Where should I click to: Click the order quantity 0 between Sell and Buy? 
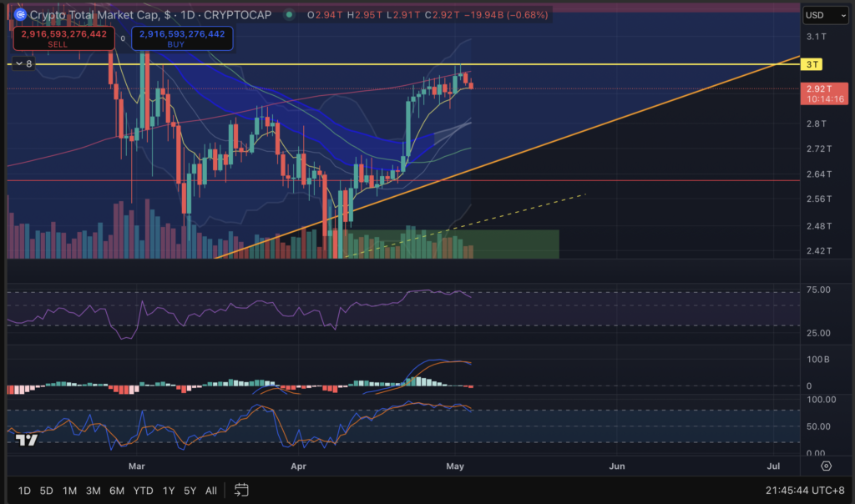(x=123, y=38)
